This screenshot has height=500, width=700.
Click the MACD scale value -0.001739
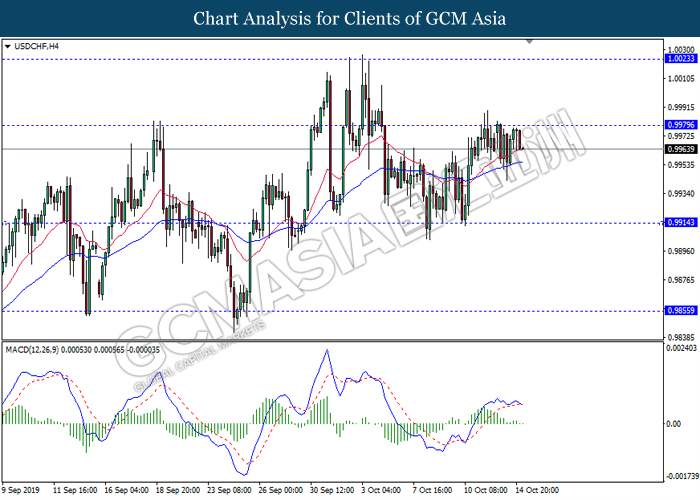point(682,476)
